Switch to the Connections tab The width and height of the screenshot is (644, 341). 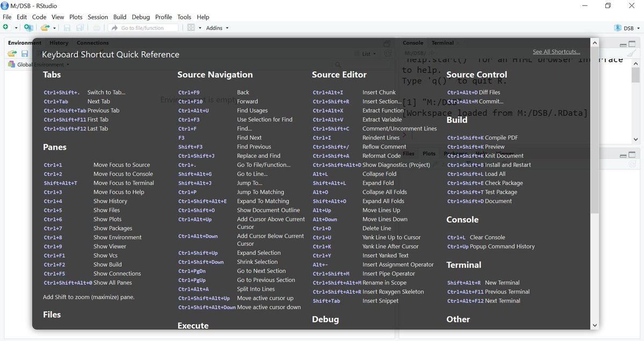[x=93, y=43]
